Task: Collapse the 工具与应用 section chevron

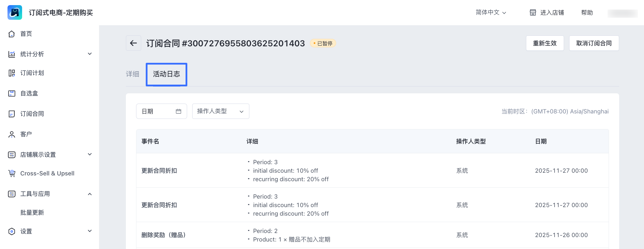Action: point(90,194)
